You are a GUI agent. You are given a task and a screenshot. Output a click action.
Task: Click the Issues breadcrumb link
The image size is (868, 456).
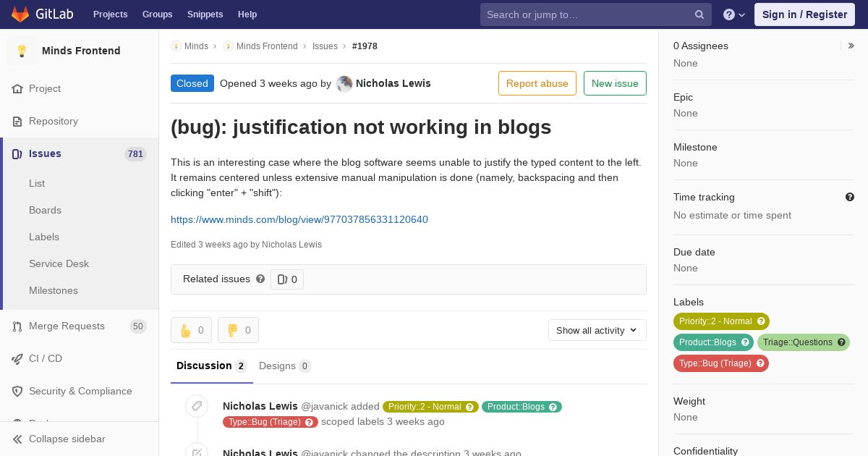(x=325, y=46)
